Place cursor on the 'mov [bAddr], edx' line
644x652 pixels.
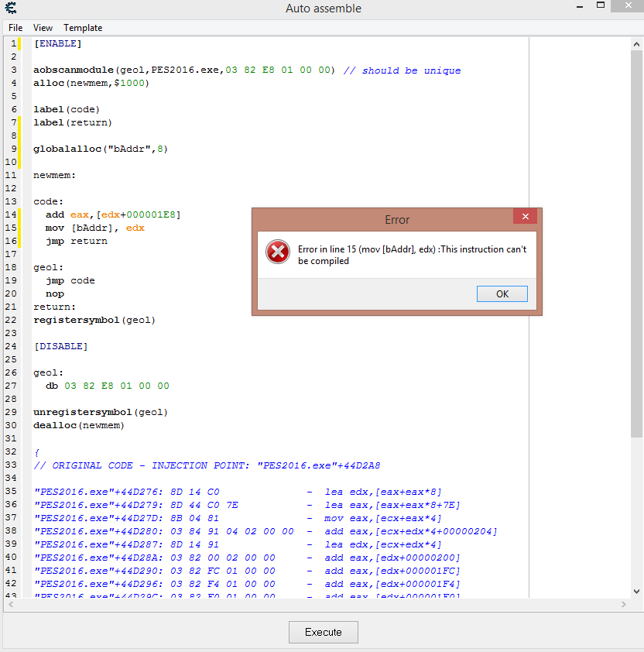point(94,228)
